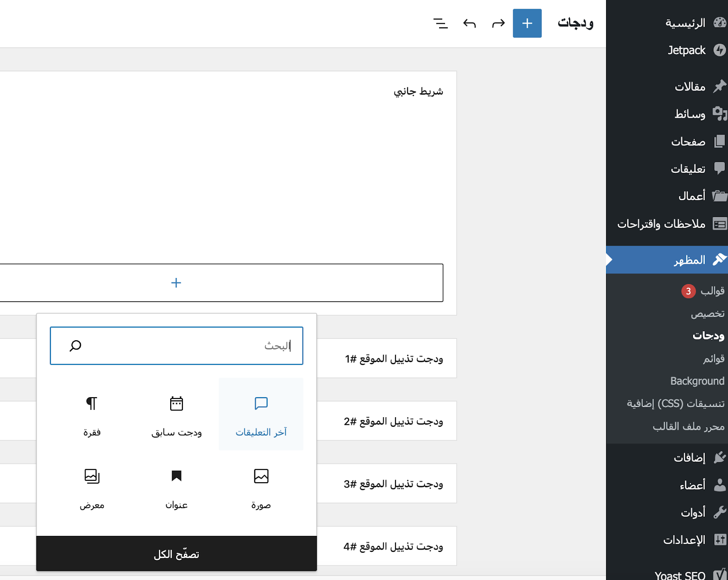728x580 pixels.
Task: Click the add block plus in sidebar area
Action: coord(176,282)
